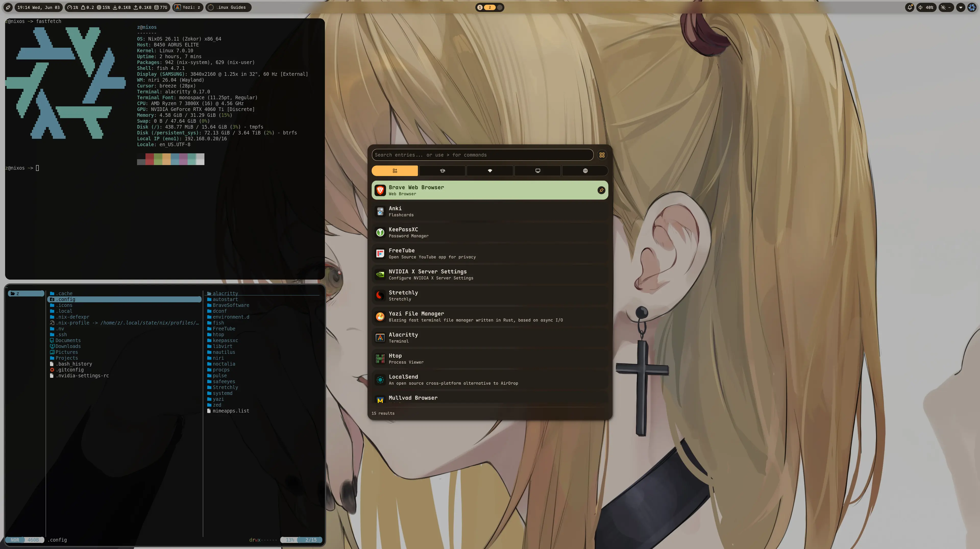Select the diamond category tab in launcher
Viewport: 980px width, 549px height.
(490, 171)
